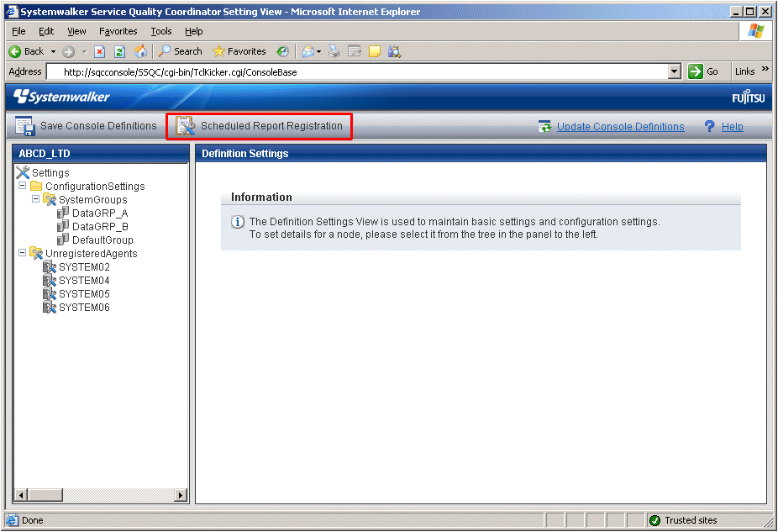This screenshot has width=778, height=532.
Task: Open the Favorites menu
Action: 118,31
